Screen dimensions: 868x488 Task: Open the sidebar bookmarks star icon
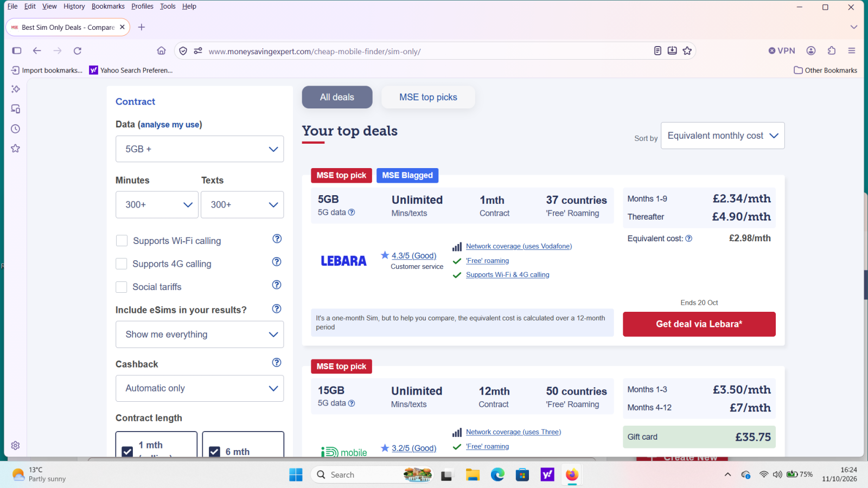[16, 148]
